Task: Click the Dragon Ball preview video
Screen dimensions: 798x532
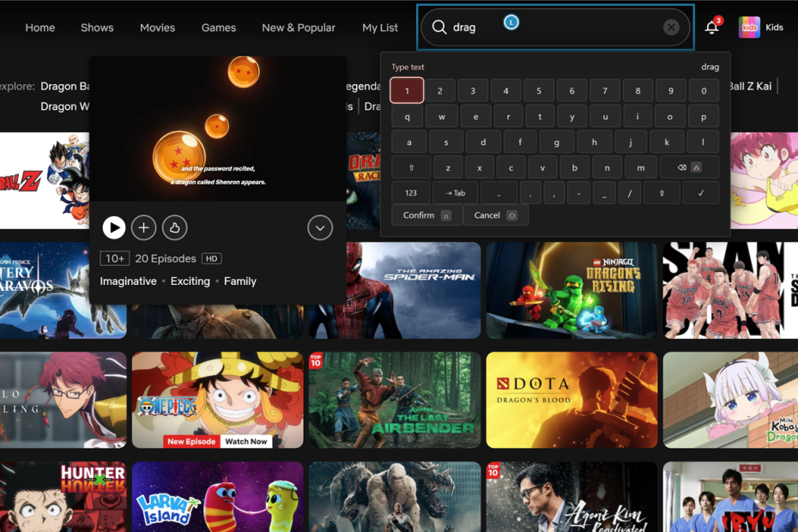Action: (218, 129)
